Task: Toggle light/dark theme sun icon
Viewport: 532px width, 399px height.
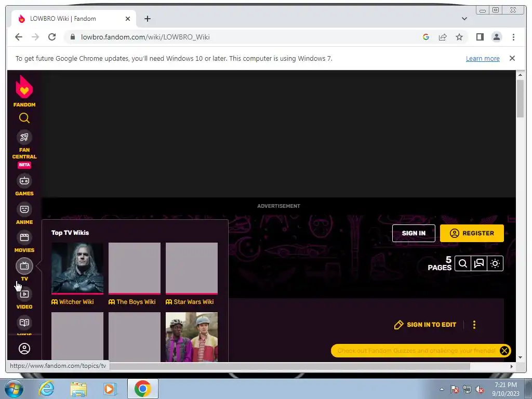Action: point(495,263)
